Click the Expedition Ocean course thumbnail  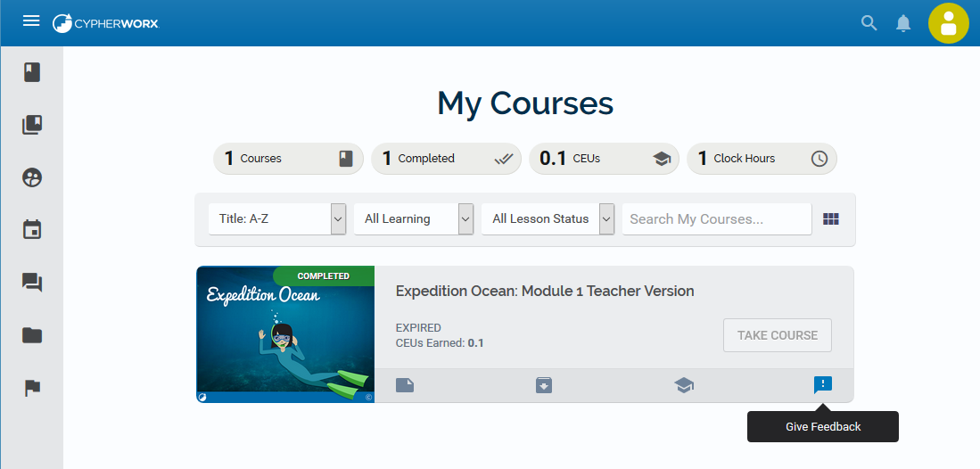(285, 334)
